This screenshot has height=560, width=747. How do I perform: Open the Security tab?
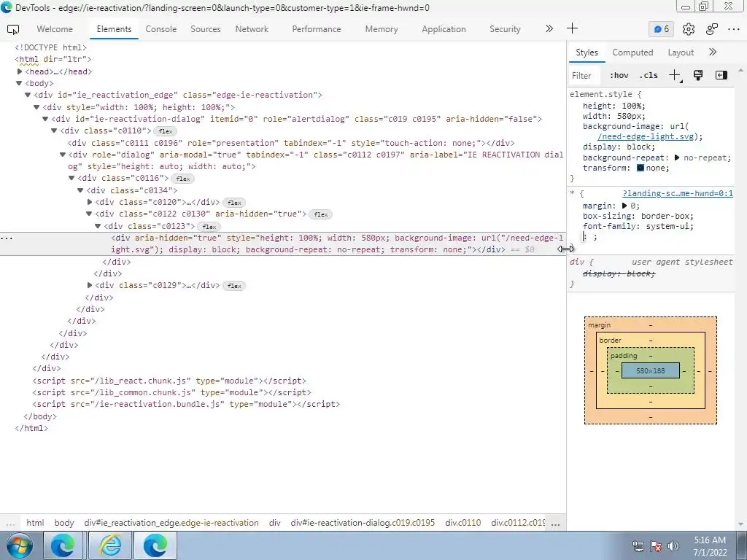pos(505,29)
